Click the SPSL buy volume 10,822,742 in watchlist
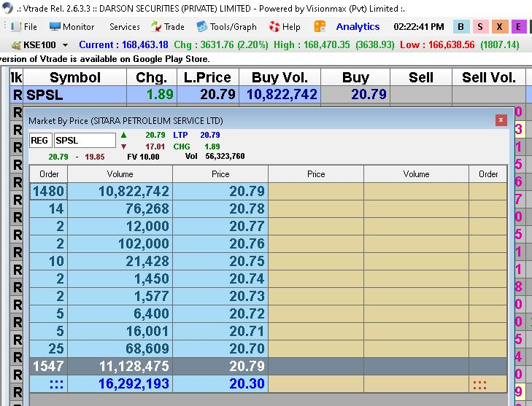 click(x=282, y=95)
